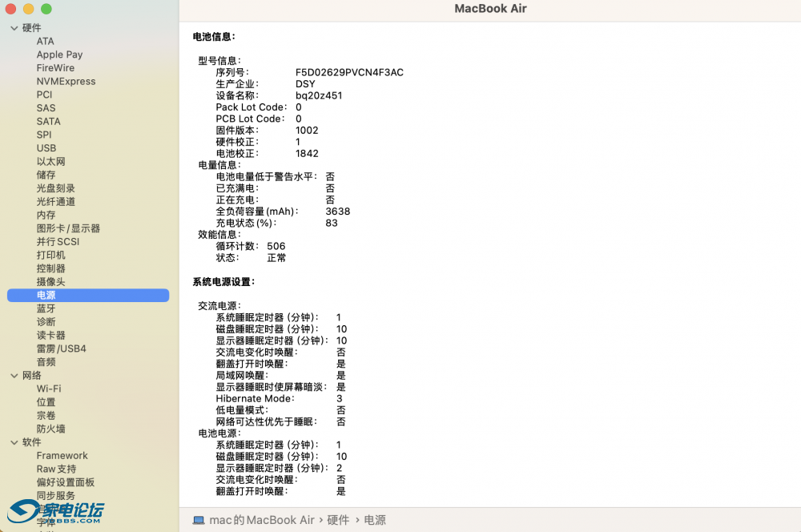Click battery status value 正常
This screenshot has width=801, height=532.
276,258
